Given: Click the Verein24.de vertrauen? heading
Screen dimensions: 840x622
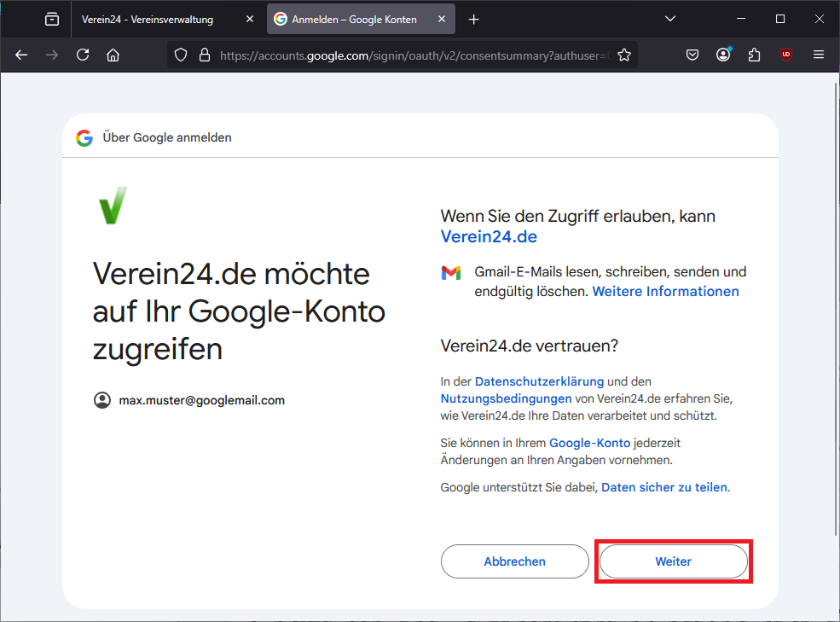Looking at the screenshot, I should 530,346.
